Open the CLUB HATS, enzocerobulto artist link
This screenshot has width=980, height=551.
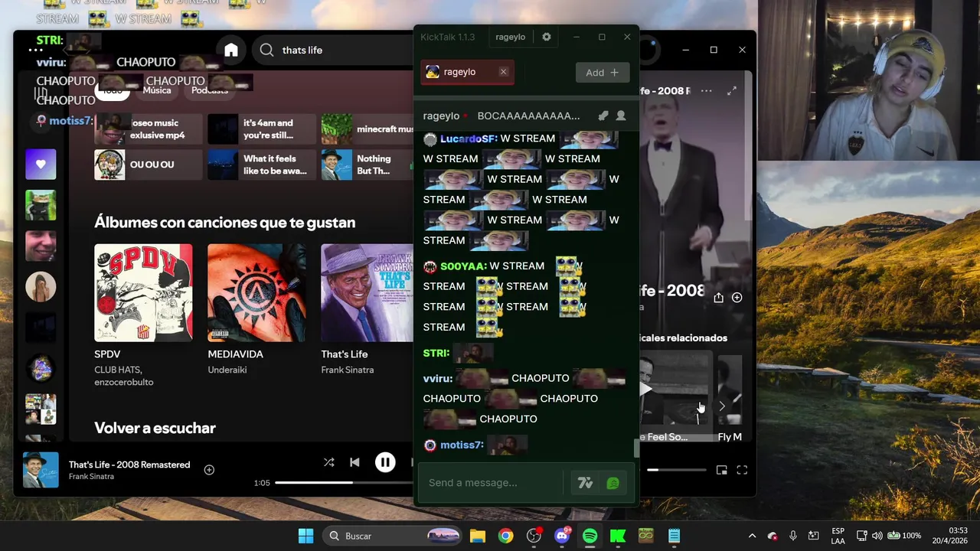[124, 376]
